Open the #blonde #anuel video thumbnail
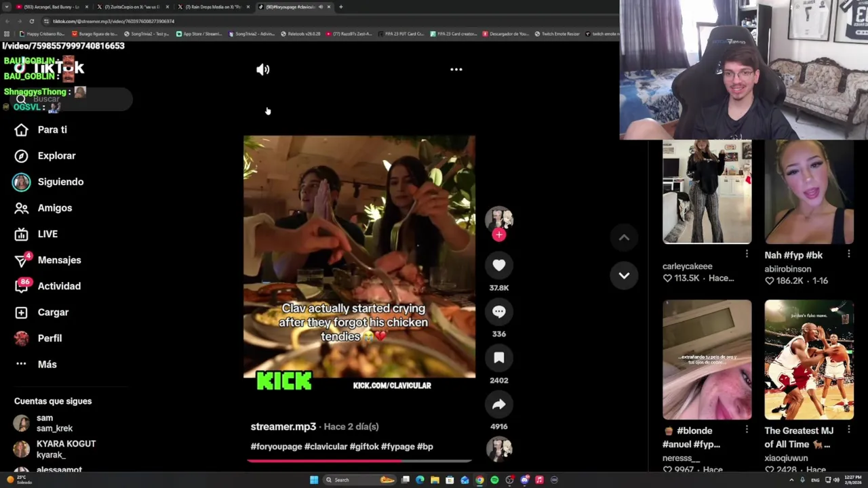The width and height of the screenshot is (868, 488). coord(707,360)
